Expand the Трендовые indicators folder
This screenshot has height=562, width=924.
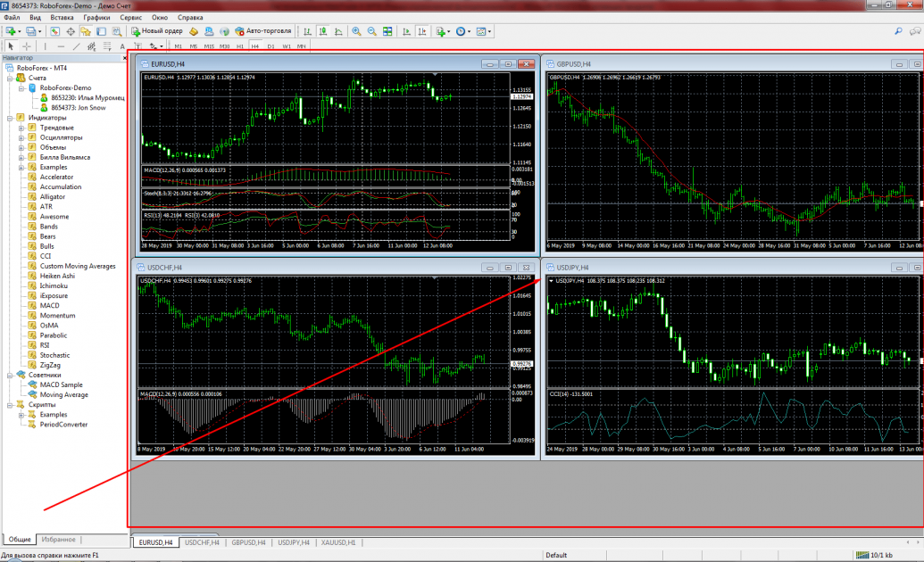click(x=21, y=128)
